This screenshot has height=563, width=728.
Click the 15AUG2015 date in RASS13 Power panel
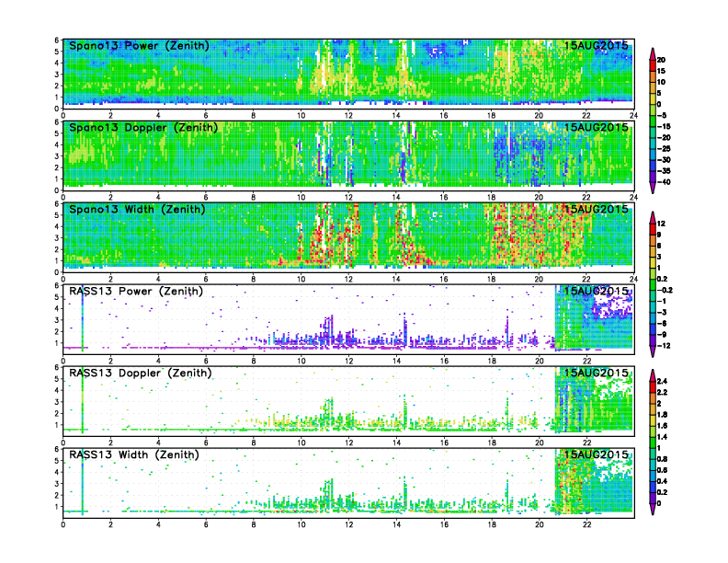click(x=597, y=291)
